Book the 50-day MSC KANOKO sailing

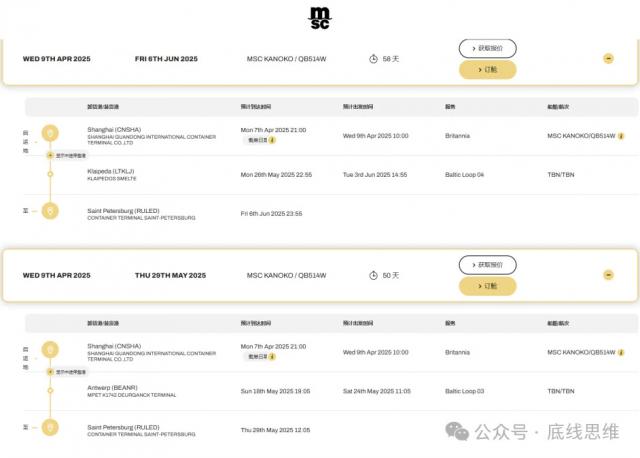pos(487,286)
